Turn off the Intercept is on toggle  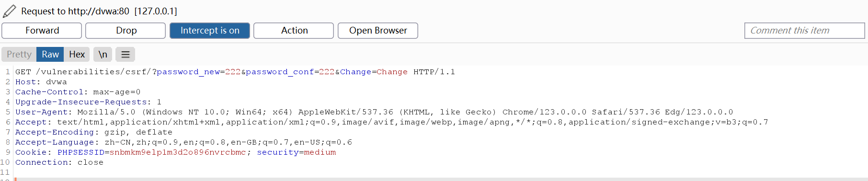click(x=210, y=31)
